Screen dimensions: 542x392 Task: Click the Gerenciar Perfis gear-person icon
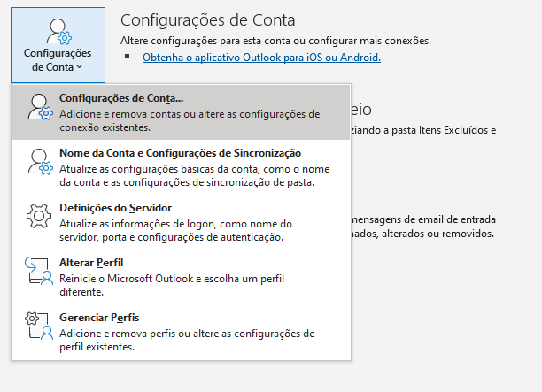pos(39,327)
